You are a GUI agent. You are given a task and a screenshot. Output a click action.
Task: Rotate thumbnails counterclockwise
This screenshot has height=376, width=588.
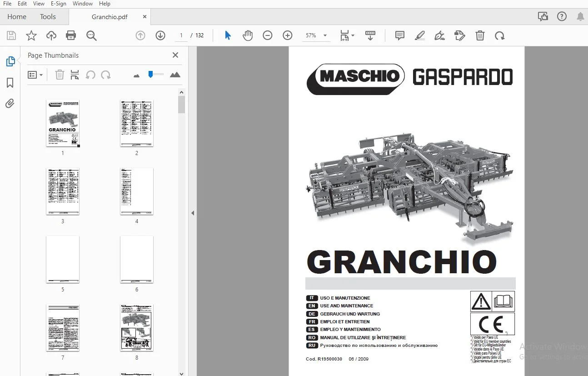pos(90,75)
